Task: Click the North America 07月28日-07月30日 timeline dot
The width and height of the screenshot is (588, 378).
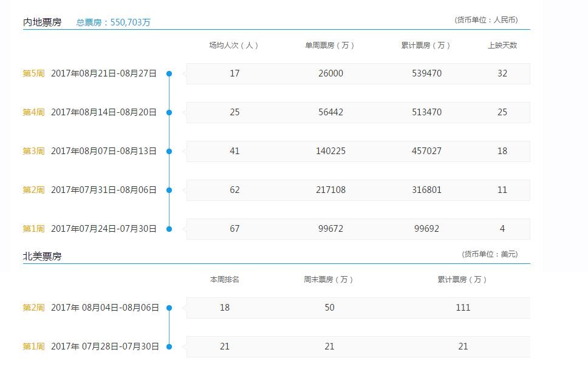Action: click(x=169, y=347)
